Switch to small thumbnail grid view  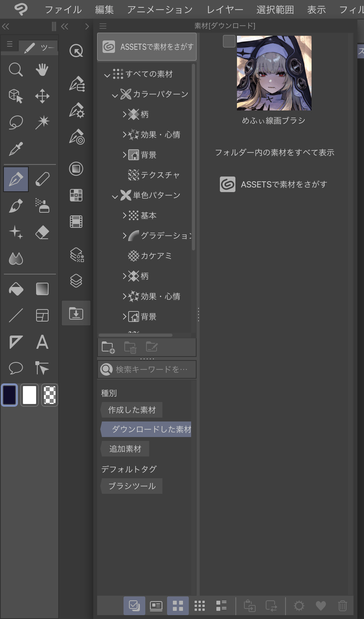(x=200, y=605)
